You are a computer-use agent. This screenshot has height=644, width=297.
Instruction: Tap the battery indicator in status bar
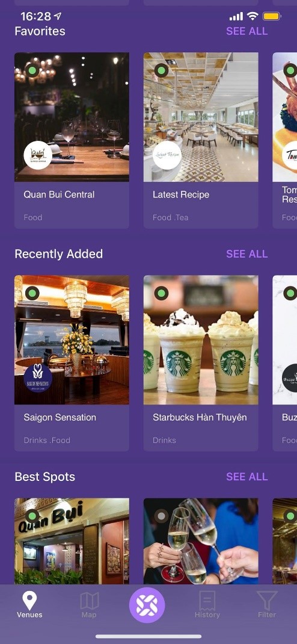[271, 16]
